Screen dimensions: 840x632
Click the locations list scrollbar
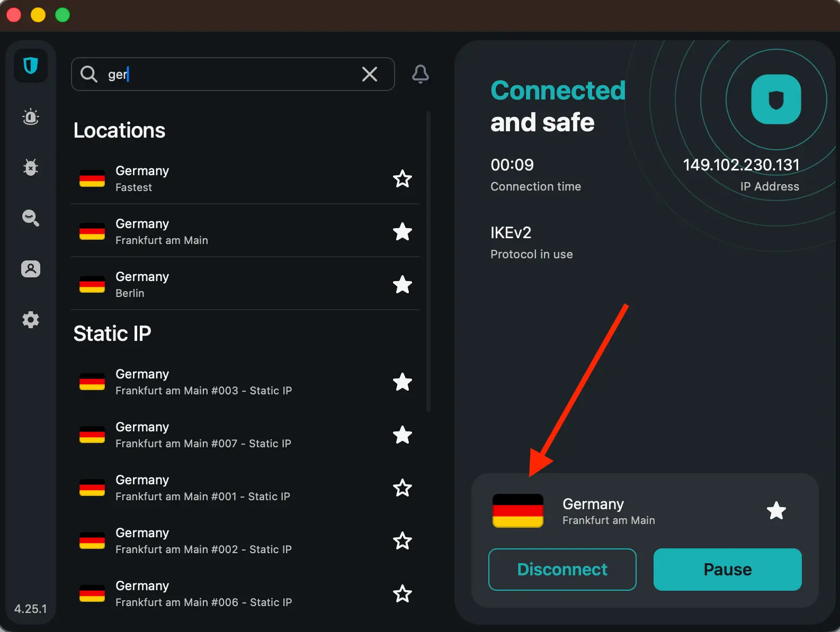coord(428,261)
